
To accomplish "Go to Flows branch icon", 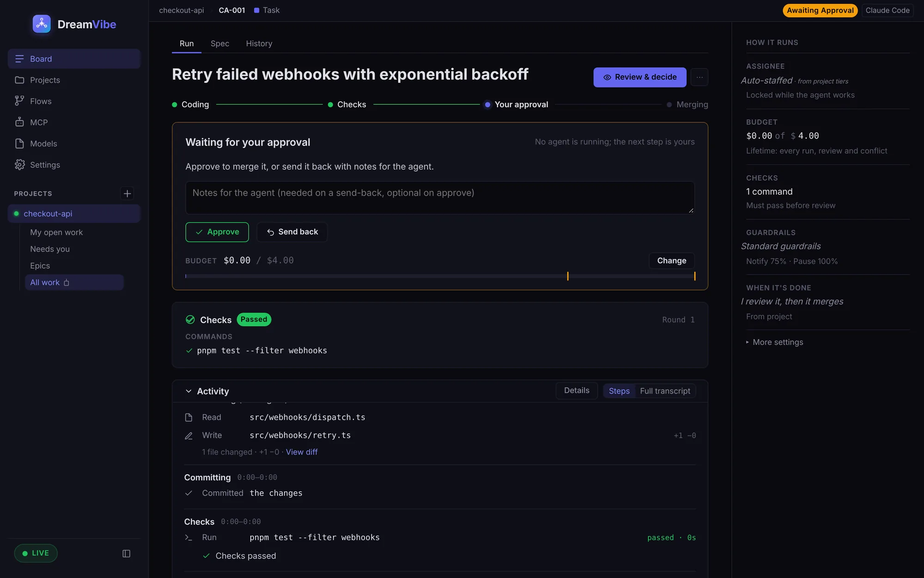I will [19, 101].
